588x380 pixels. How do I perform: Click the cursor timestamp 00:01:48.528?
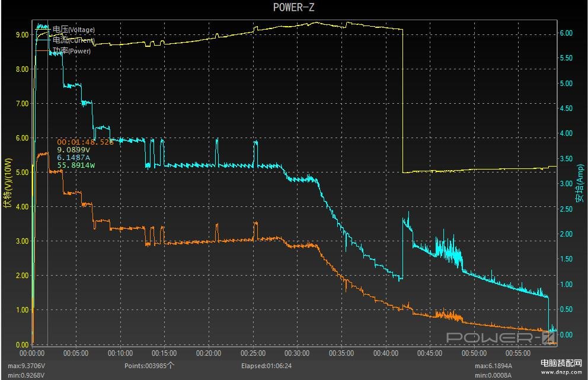tap(85, 142)
